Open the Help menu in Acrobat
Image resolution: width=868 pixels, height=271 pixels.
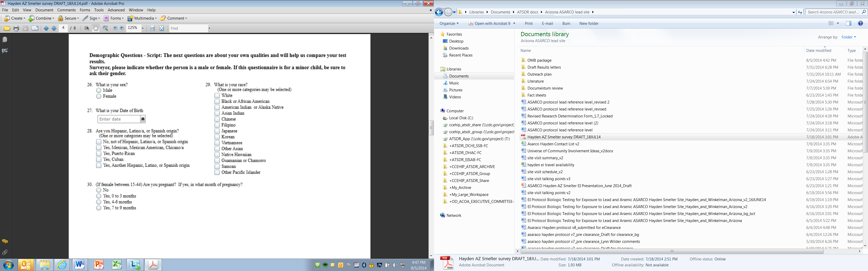[x=151, y=10]
